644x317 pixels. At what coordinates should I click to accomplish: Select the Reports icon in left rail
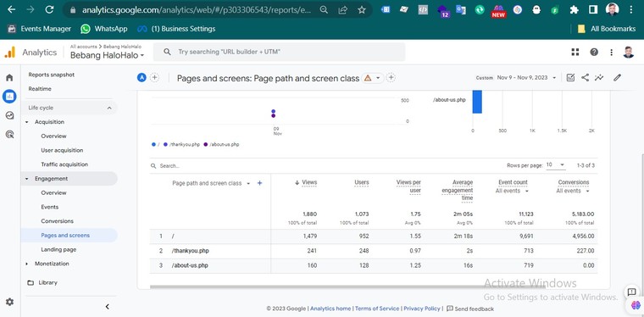pos(9,97)
